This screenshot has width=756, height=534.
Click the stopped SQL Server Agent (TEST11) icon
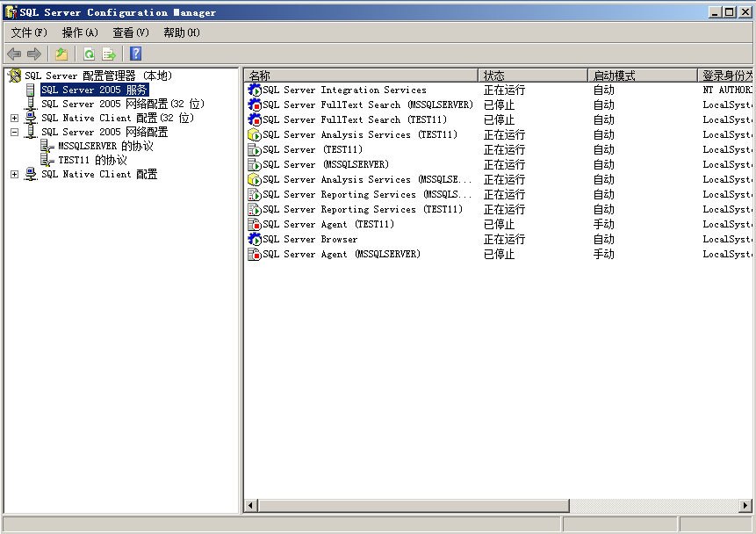pyautogui.click(x=255, y=224)
